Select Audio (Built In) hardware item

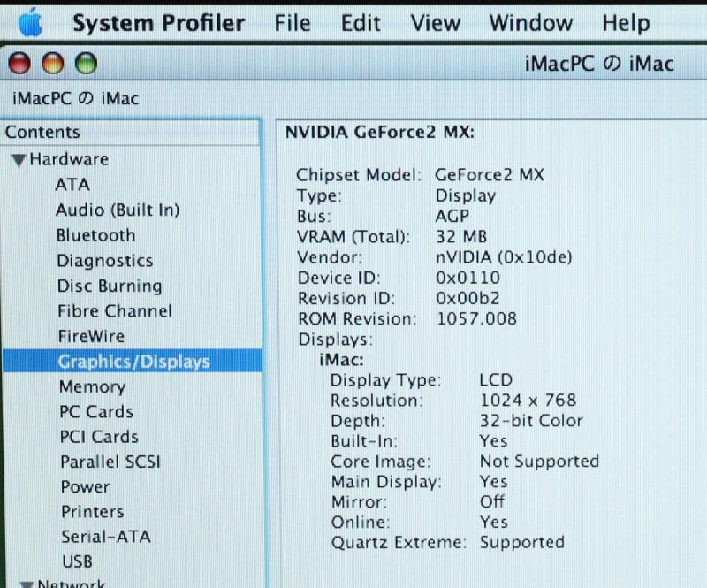(x=118, y=210)
